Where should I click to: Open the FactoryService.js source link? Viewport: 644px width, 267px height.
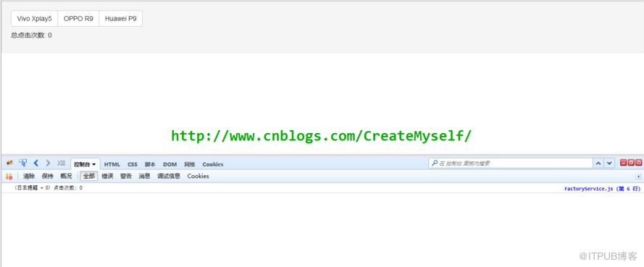coord(603,189)
